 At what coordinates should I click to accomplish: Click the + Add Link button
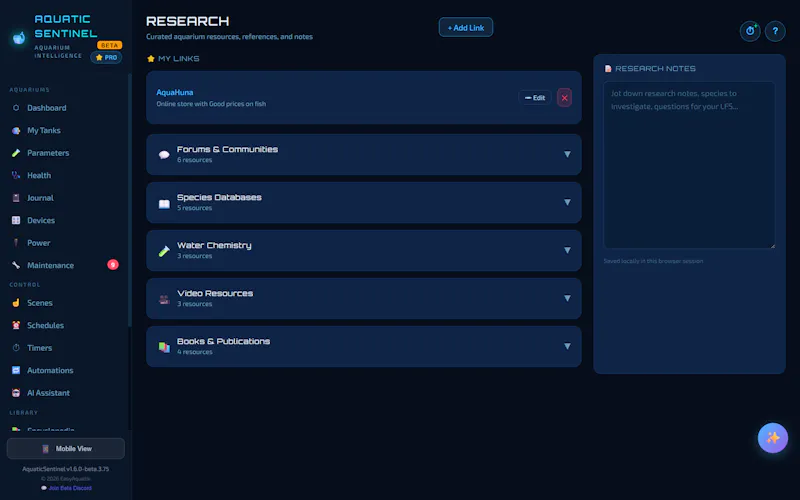466,28
